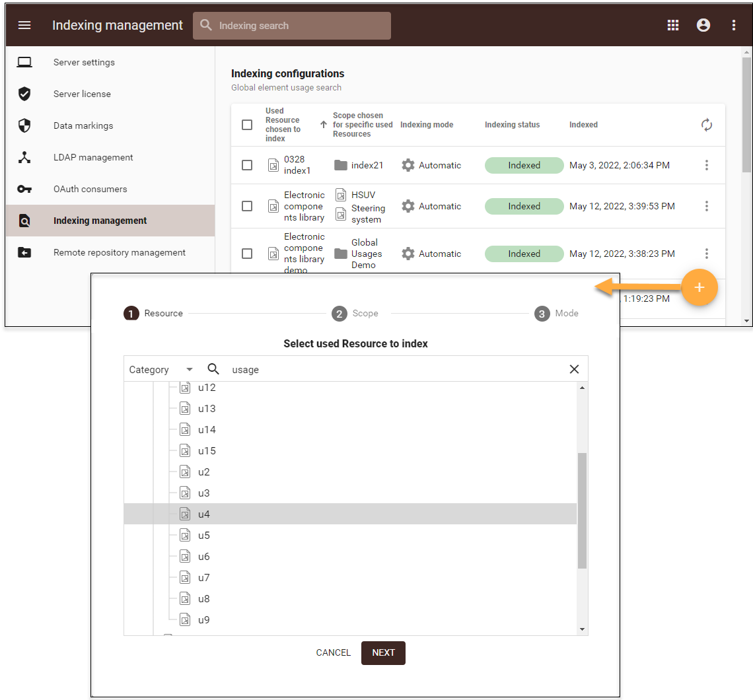Clear the usage search with the X
Viewport: 753px width, 700px height.
[574, 369]
